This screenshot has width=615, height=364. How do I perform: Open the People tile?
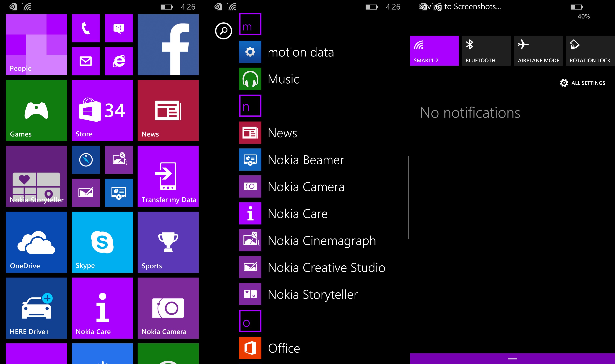point(36,45)
